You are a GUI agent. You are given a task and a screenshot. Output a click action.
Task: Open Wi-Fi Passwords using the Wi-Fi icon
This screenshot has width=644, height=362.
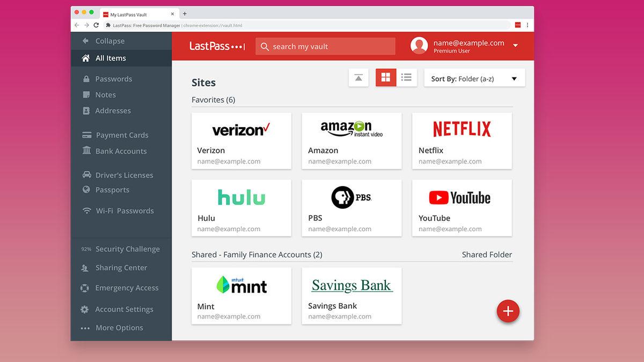click(x=86, y=210)
